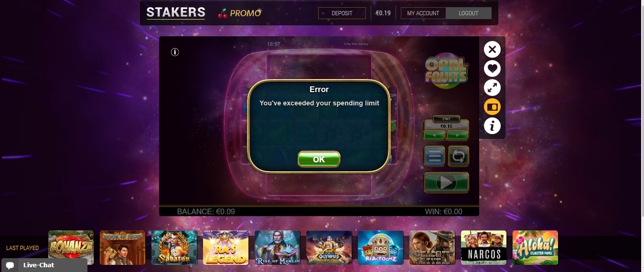Viewport: 644px width, 272px height.
Task: Increase the stake with right arrow
Action: (x=458, y=136)
